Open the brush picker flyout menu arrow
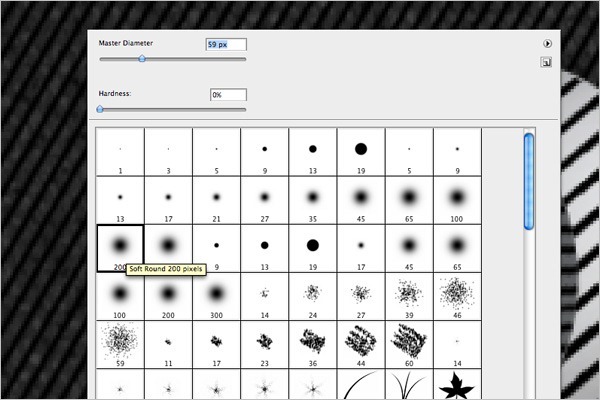This screenshot has height=400, width=600. pyautogui.click(x=547, y=44)
